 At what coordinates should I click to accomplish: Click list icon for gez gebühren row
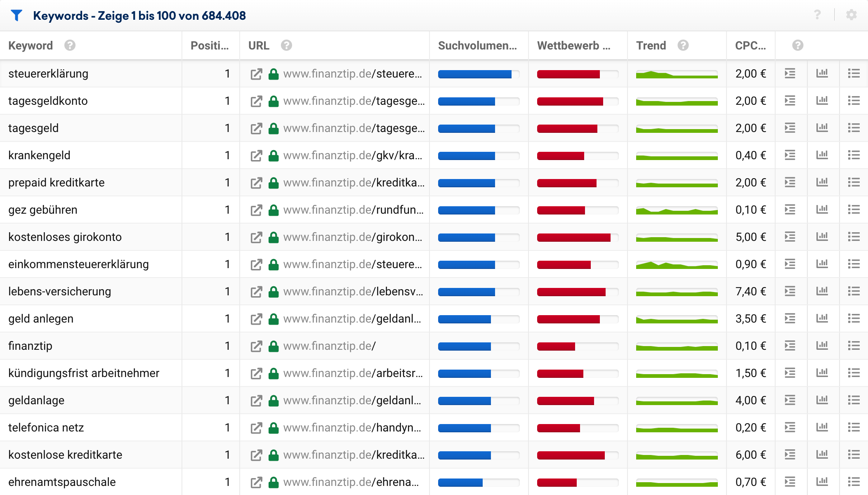pyautogui.click(x=854, y=210)
